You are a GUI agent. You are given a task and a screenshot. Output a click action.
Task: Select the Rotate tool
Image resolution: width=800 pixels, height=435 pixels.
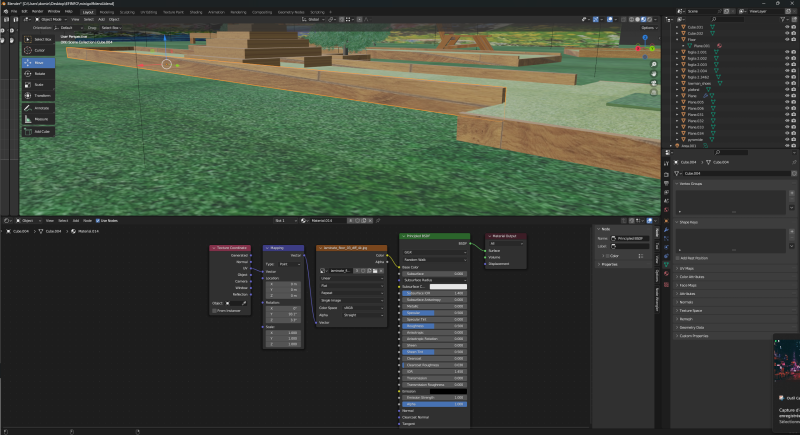click(38, 73)
